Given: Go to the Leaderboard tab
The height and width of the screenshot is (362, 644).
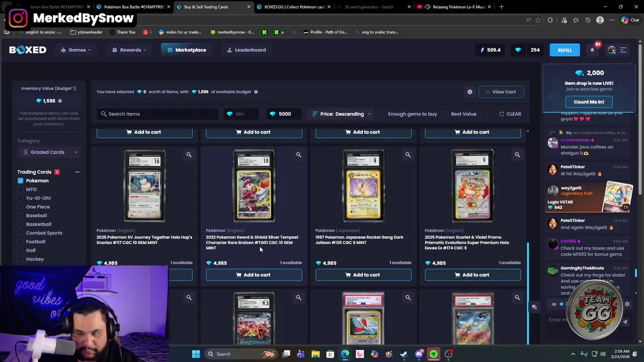Looking at the screenshot, I should click(247, 50).
